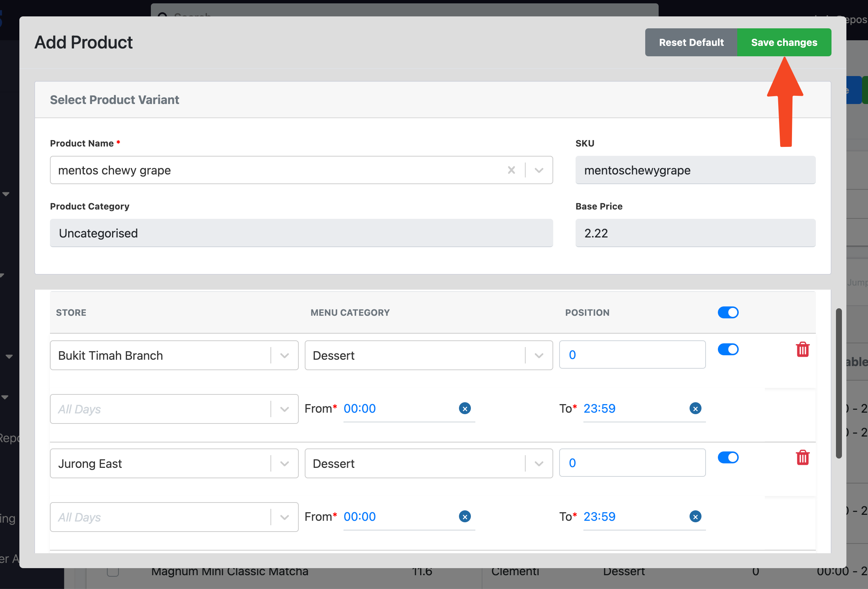This screenshot has height=589, width=868.
Task: Clear Jurong East To time 23:59
Action: 695,517
